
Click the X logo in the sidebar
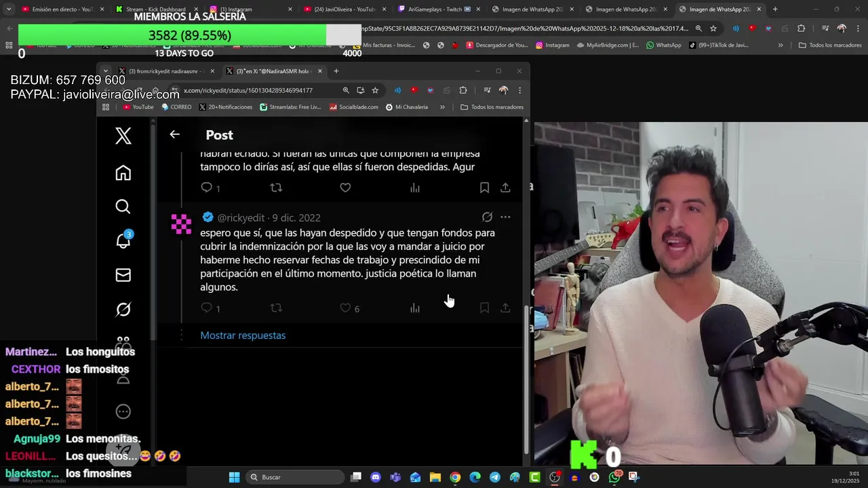[123, 136]
